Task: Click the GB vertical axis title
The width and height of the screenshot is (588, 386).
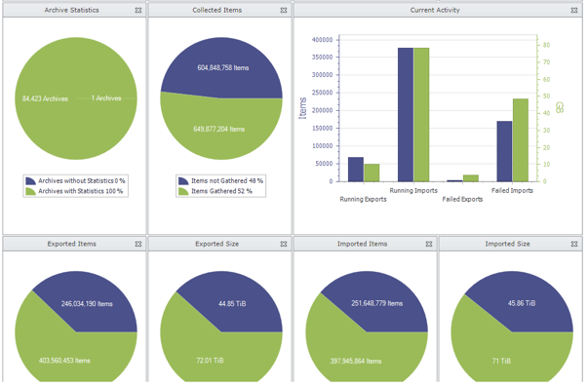Action: tap(559, 107)
